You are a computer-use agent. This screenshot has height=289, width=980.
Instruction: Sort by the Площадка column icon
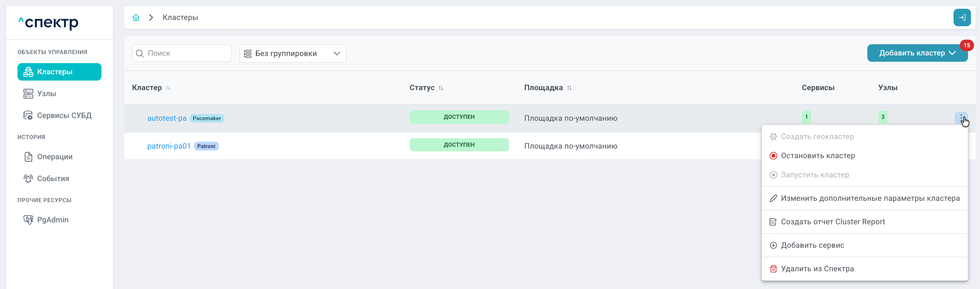click(569, 88)
